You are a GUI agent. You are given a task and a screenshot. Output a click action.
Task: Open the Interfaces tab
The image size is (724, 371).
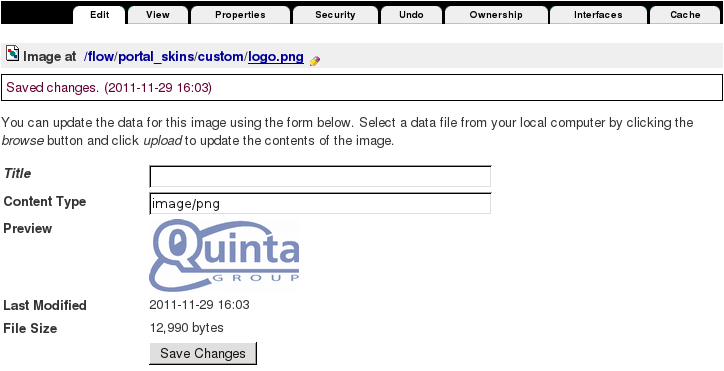(598, 15)
